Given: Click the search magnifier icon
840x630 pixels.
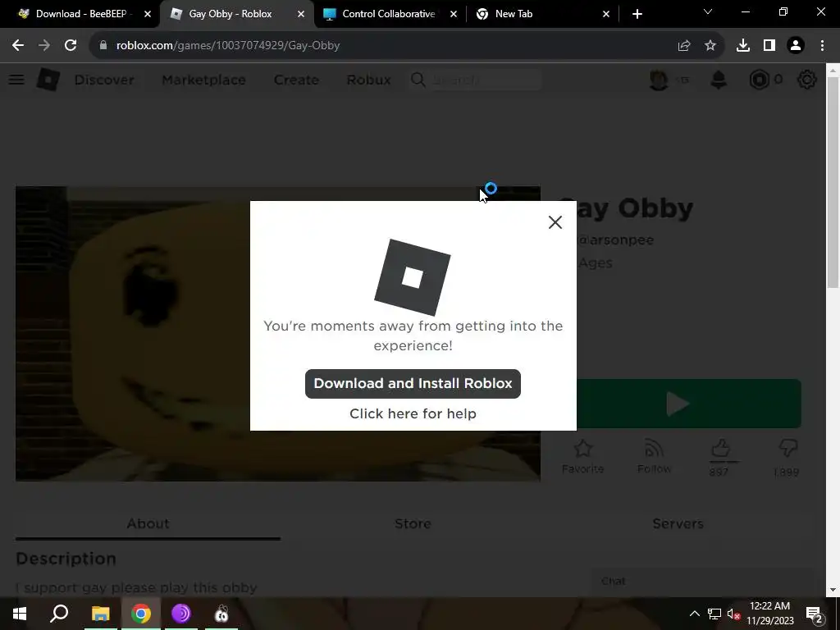Looking at the screenshot, I should tap(418, 80).
